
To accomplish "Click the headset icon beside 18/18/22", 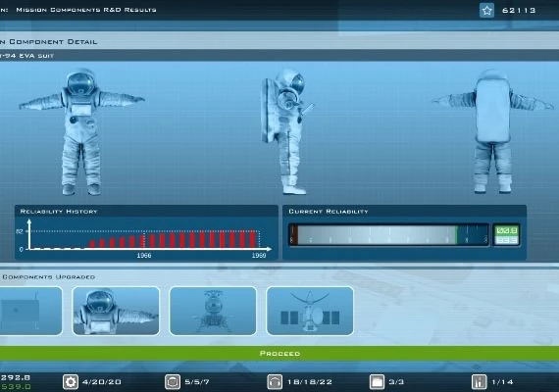I will (x=275, y=381).
